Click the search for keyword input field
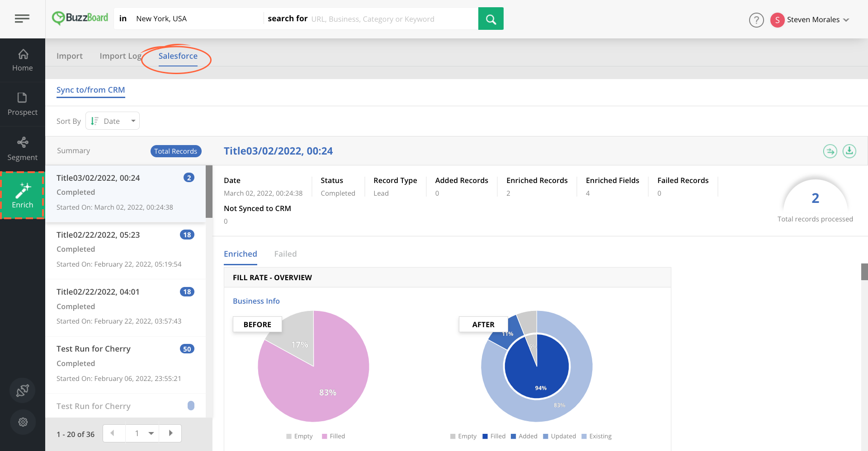868x451 pixels. point(392,19)
